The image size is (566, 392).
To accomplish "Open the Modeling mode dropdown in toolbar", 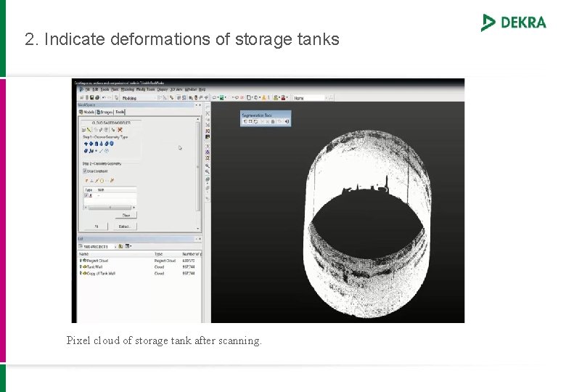I will [x=139, y=98].
